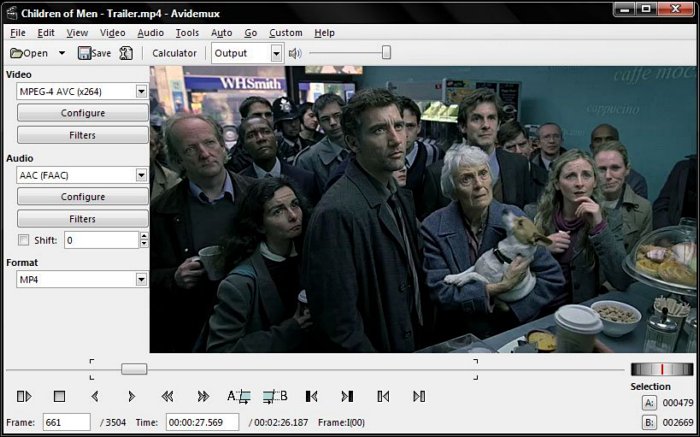Open the AAC (FAAC) audio codec dropdown
This screenshot has height=437, width=700.
point(141,175)
